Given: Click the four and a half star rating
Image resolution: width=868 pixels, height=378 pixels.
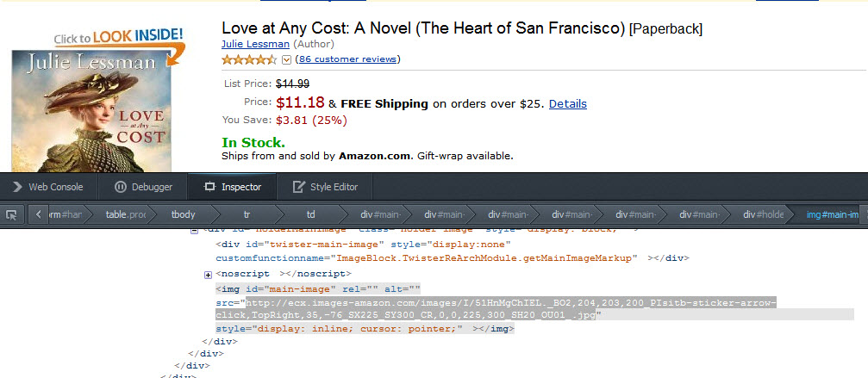Looking at the screenshot, I should point(249,59).
